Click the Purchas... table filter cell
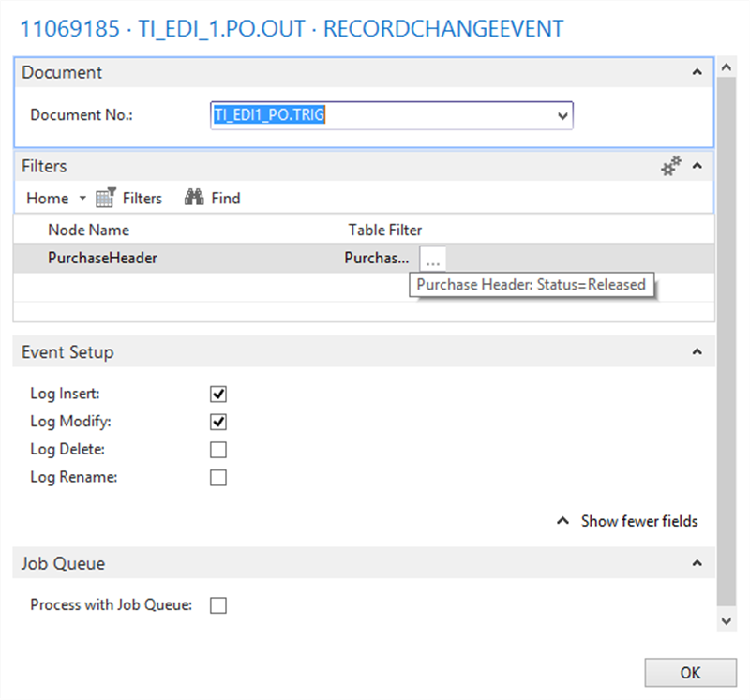Viewport: 750px width, 700px height. (x=377, y=259)
